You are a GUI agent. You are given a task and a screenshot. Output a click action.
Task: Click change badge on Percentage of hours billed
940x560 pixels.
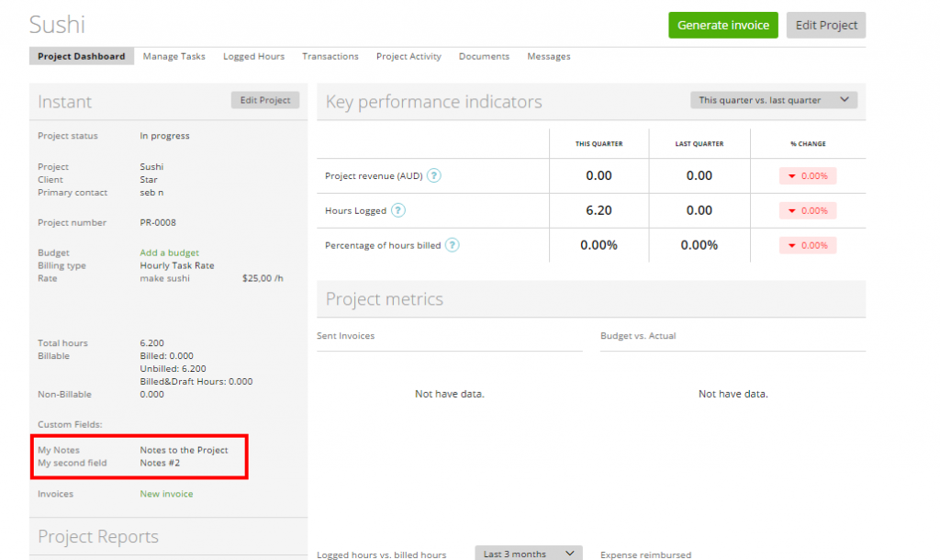coord(808,245)
